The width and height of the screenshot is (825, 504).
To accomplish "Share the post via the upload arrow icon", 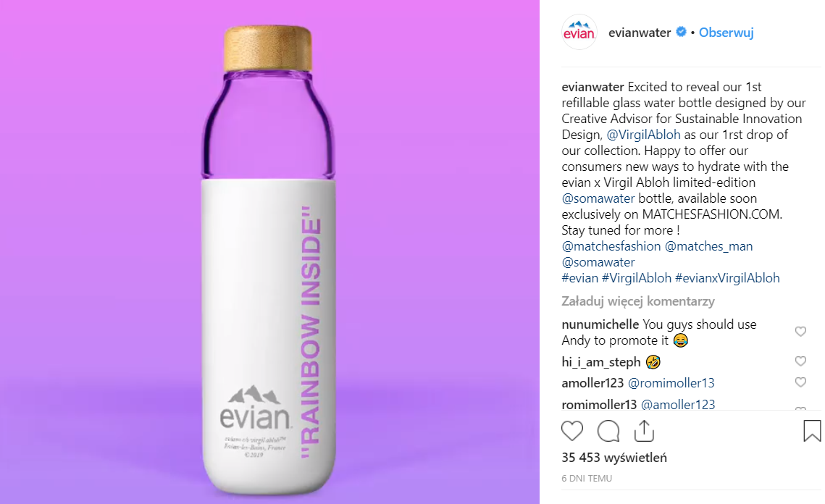I will (644, 431).
